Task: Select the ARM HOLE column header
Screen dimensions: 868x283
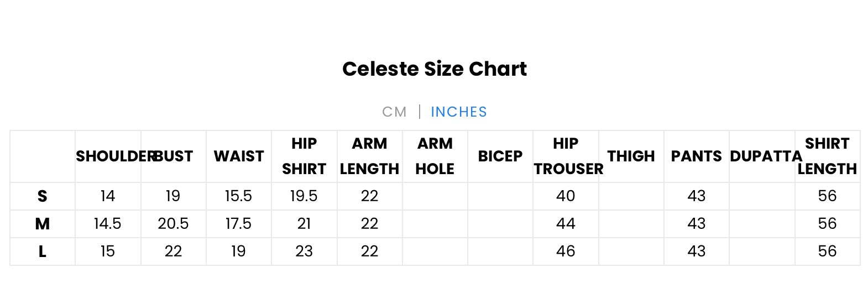Action: click(435, 156)
